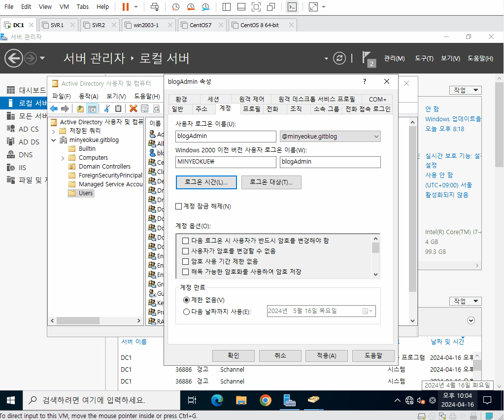Click the account options list scrollbar down arrow
The width and height of the screenshot is (504, 420).
(x=375, y=274)
